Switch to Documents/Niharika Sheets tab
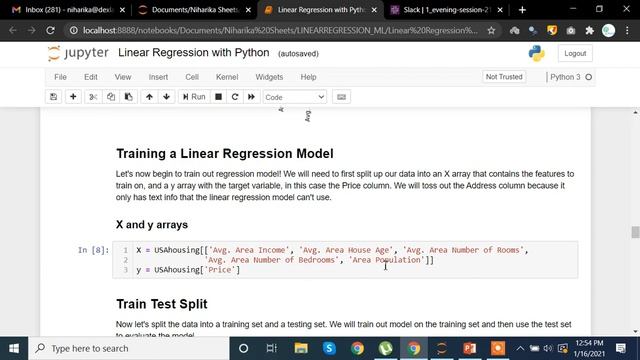Image resolution: width=640 pixels, height=360 pixels. coord(194,10)
